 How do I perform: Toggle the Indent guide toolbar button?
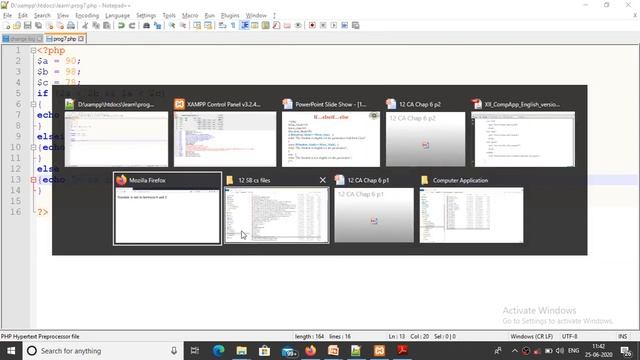tap(244, 25)
